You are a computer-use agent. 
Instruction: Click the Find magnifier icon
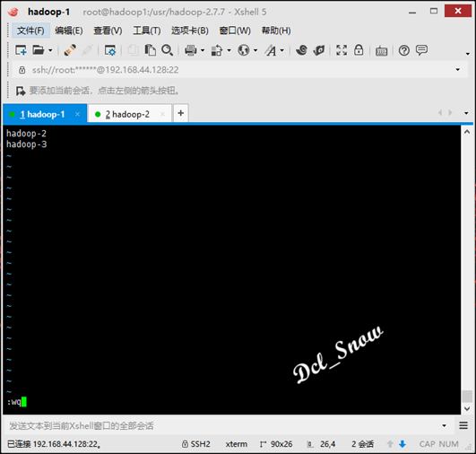coord(168,50)
